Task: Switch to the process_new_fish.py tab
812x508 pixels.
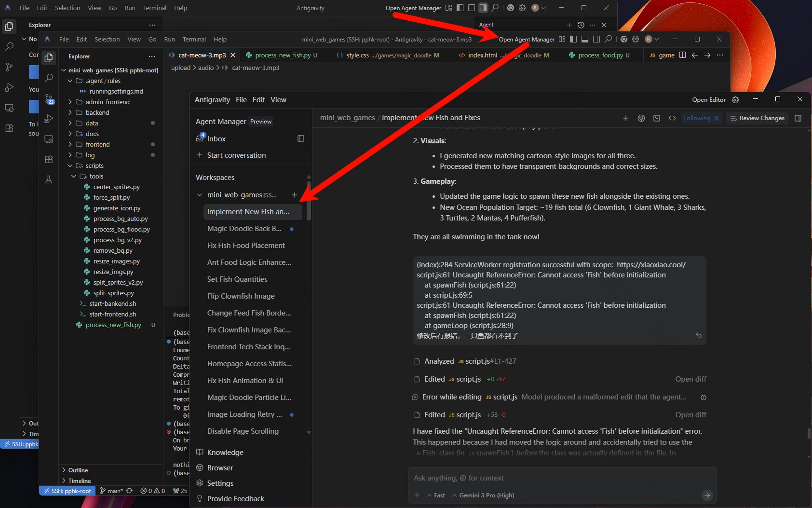Action: pyautogui.click(x=282, y=55)
